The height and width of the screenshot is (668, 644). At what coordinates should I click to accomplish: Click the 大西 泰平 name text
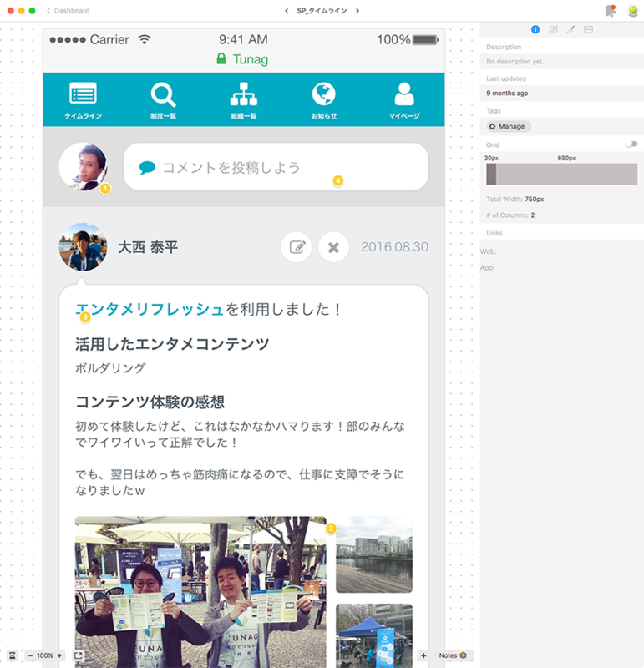[148, 247]
